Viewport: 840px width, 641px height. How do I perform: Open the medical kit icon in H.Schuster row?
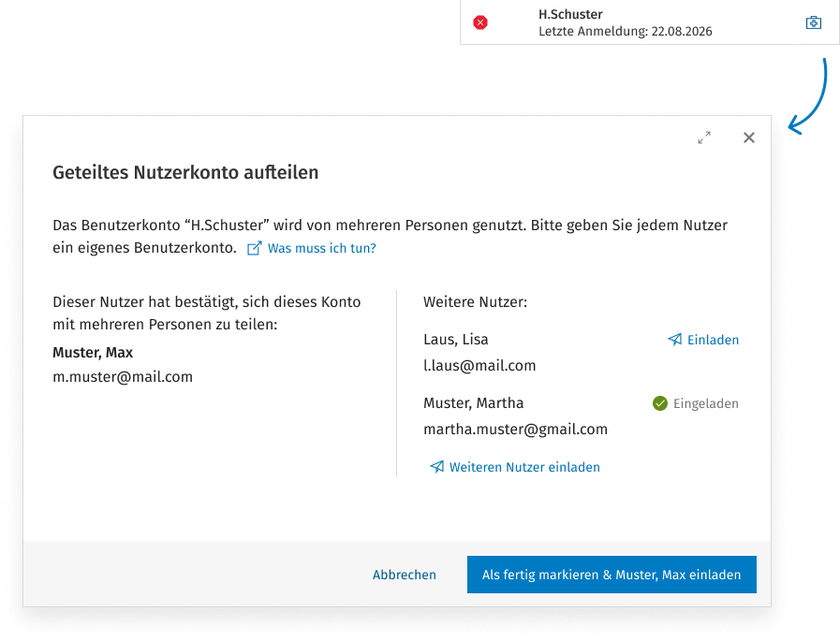tap(813, 22)
